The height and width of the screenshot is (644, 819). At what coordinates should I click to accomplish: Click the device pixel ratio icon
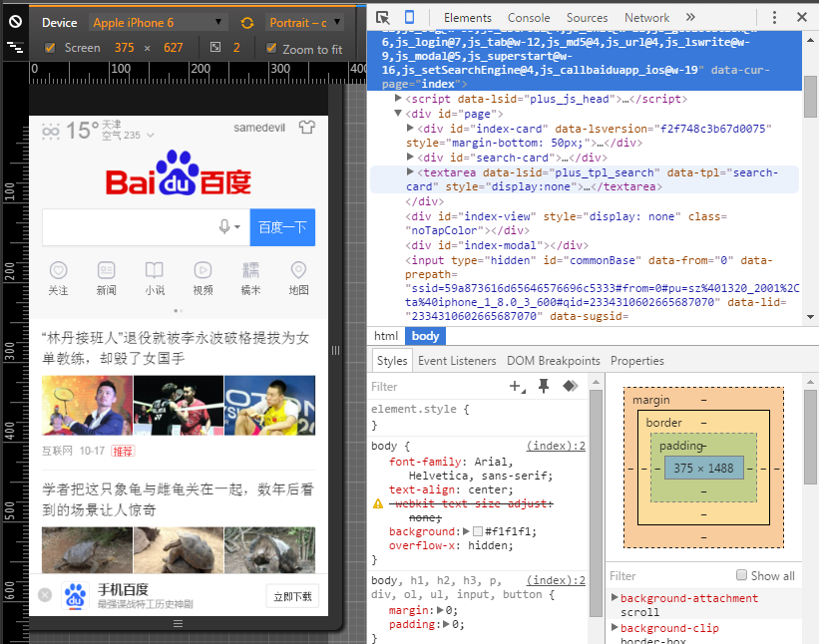(x=215, y=48)
